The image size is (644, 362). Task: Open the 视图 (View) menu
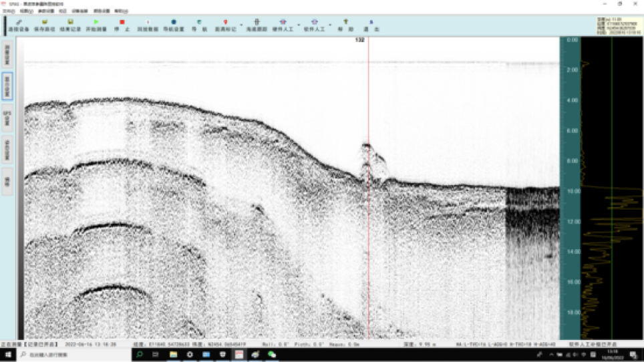coord(25,11)
